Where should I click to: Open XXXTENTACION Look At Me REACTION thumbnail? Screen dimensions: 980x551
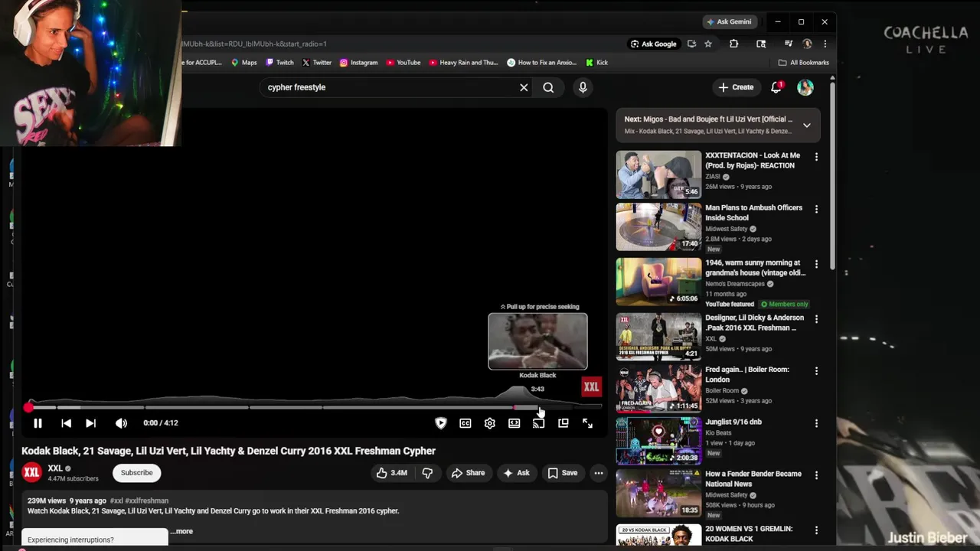658,174
